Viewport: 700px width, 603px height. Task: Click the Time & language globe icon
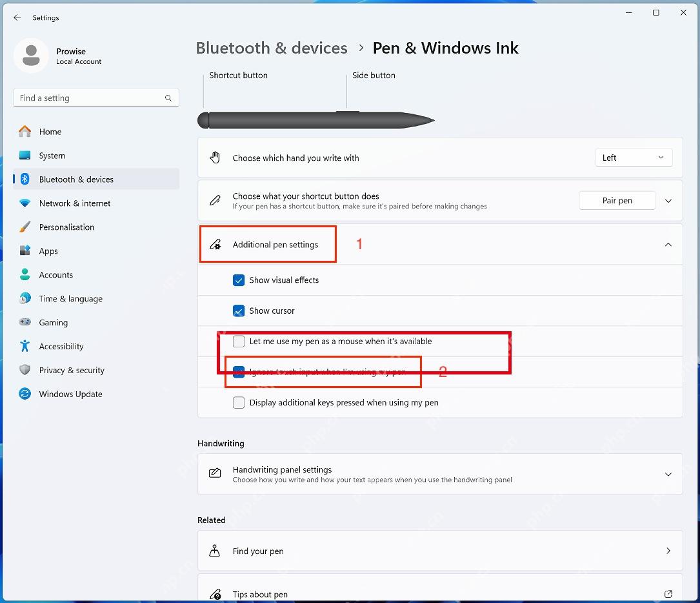[x=25, y=298]
